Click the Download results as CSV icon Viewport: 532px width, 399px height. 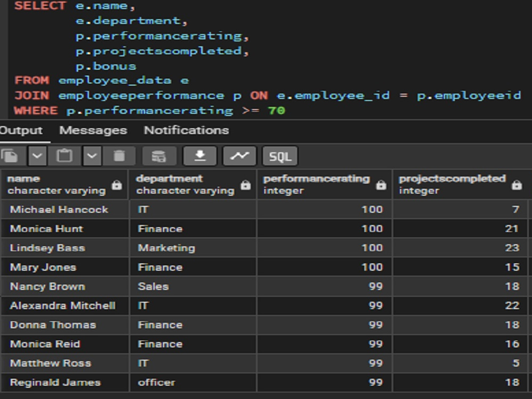click(x=200, y=156)
